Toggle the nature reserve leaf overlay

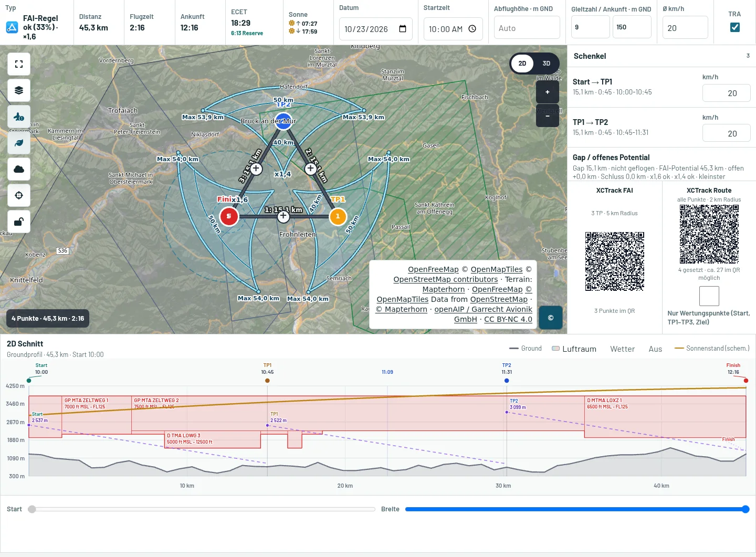(19, 143)
